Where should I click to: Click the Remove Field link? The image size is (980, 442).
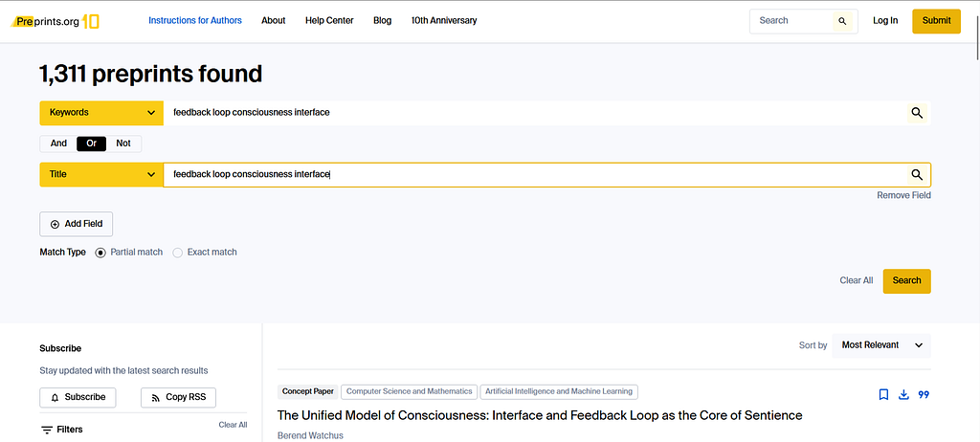pyautogui.click(x=903, y=195)
